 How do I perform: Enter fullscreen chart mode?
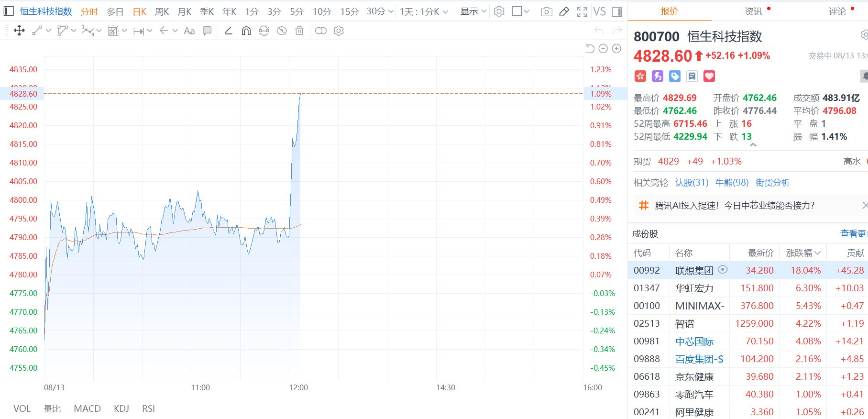click(x=582, y=11)
